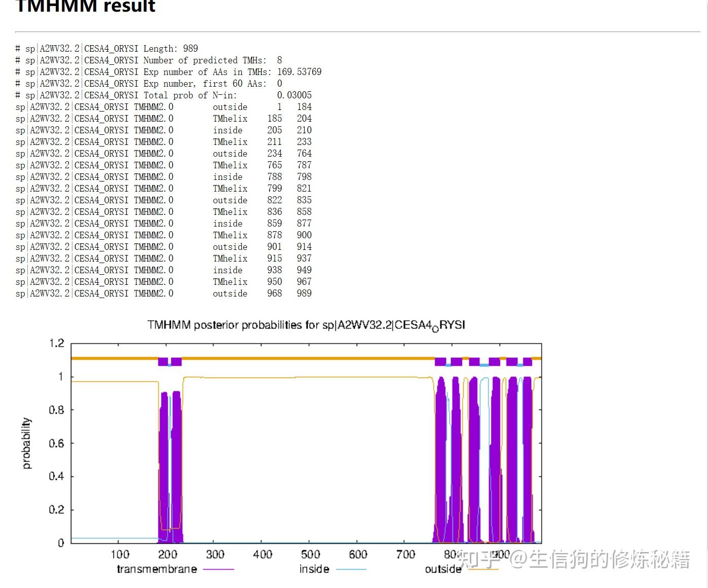Select the vertical "probability" axis label

[x=26, y=444]
